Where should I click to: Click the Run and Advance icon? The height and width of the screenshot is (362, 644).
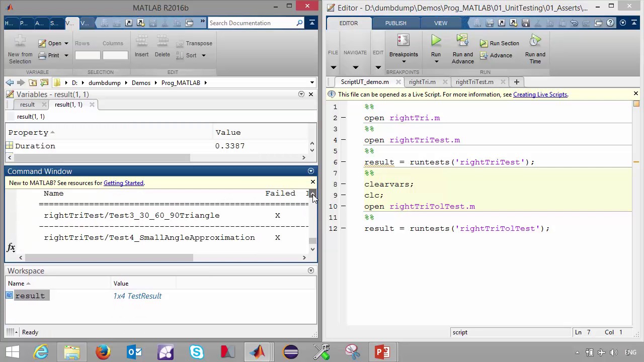[x=462, y=41]
